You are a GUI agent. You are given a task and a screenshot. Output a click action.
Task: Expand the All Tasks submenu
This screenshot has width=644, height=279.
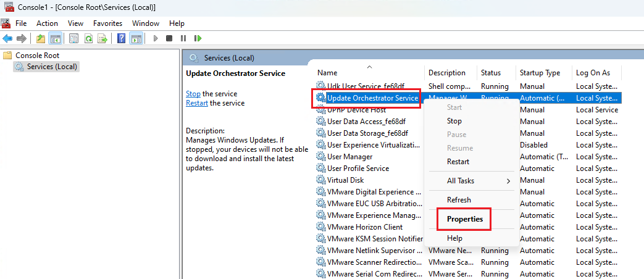click(x=472, y=181)
